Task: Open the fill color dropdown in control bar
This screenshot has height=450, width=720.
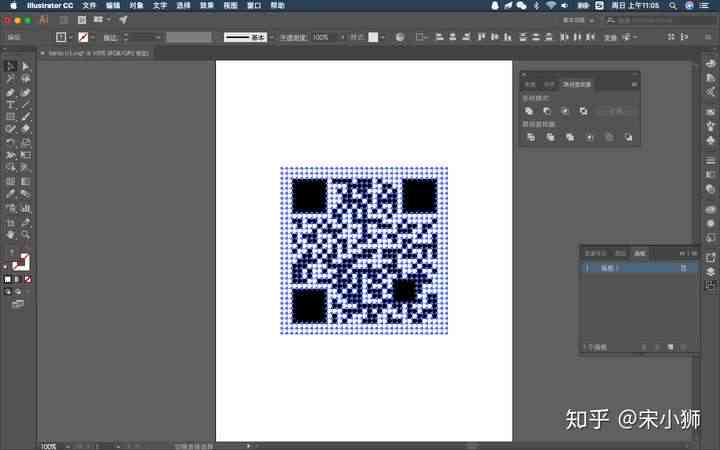Action: (x=70, y=37)
